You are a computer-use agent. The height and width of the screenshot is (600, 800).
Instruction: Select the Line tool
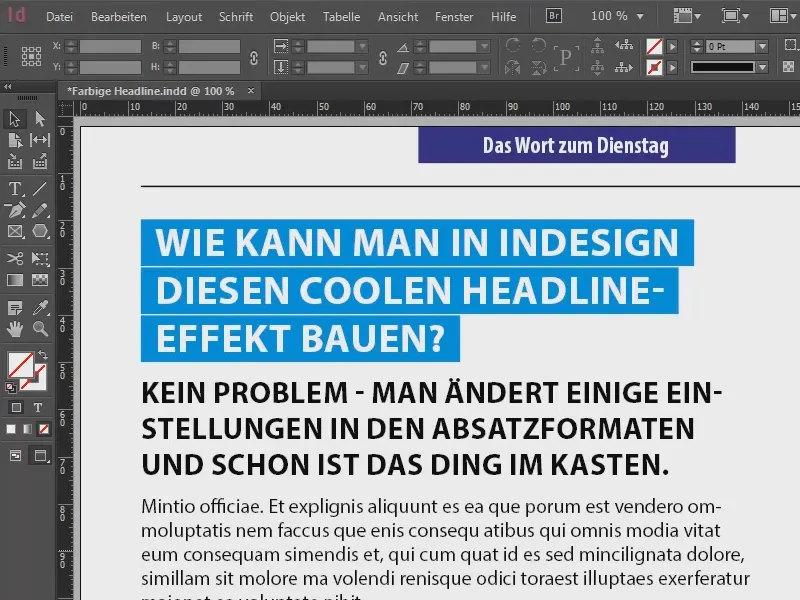(x=40, y=189)
